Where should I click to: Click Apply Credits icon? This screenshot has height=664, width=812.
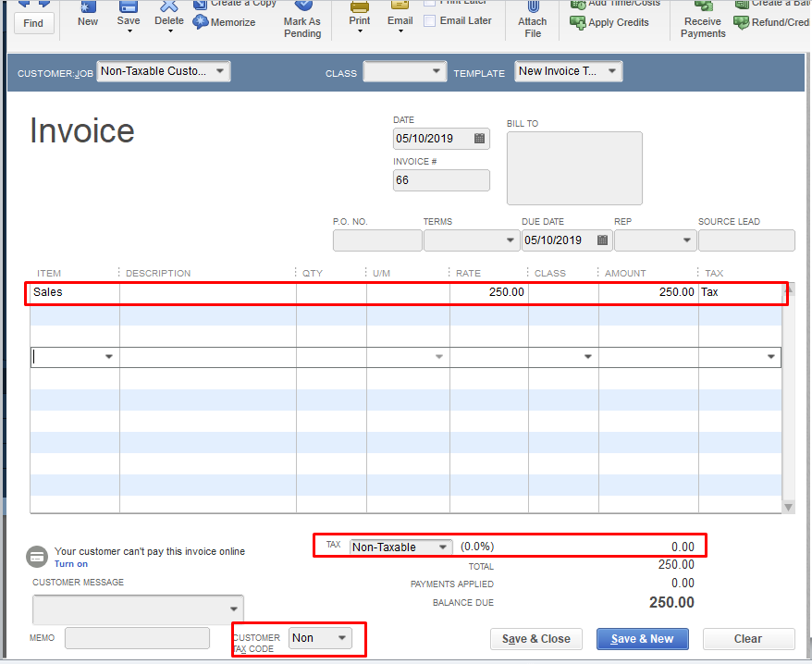click(x=578, y=22)
